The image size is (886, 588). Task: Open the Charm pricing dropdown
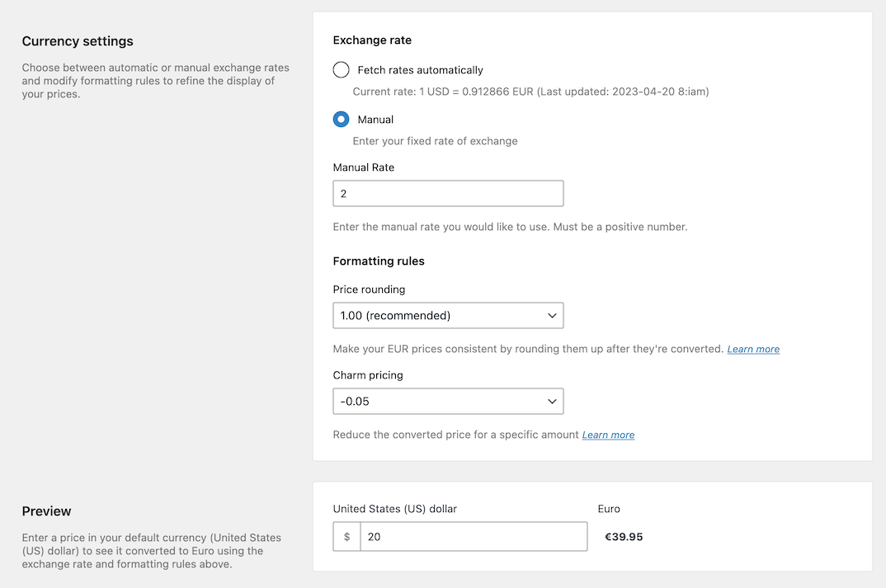click(448, 401)
